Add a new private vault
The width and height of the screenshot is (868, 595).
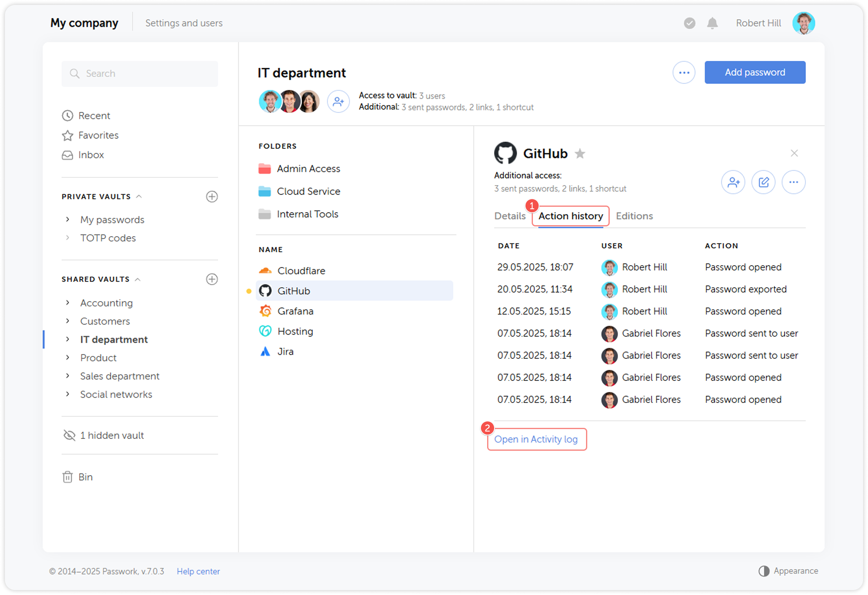(212, 197)
